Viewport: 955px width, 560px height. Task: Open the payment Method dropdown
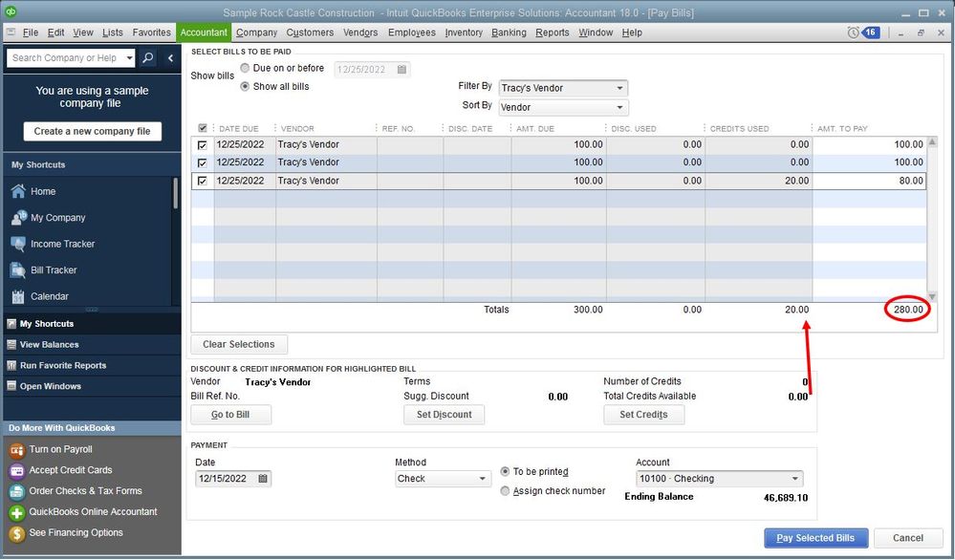click(x=483, y=479)
